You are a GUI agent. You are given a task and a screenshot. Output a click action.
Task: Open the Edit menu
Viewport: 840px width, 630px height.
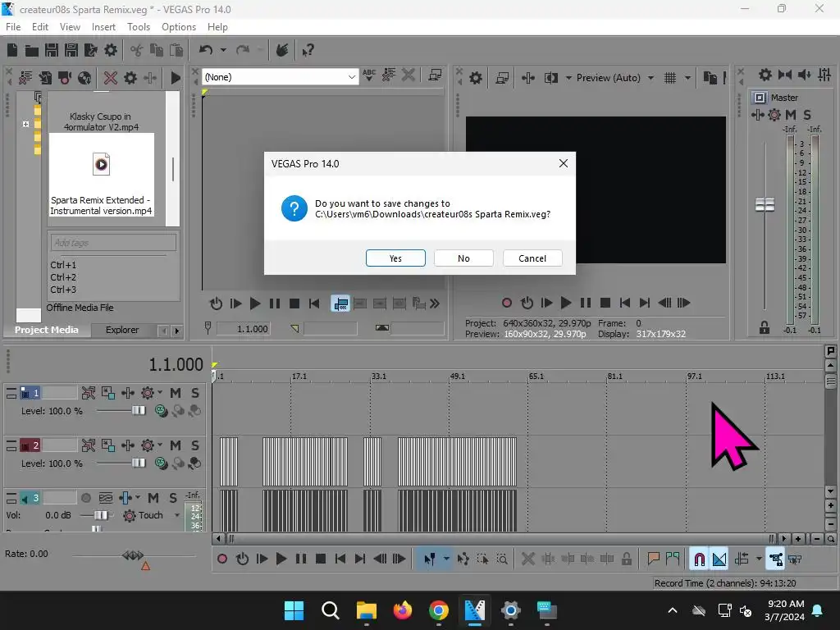tap(40, 27)
